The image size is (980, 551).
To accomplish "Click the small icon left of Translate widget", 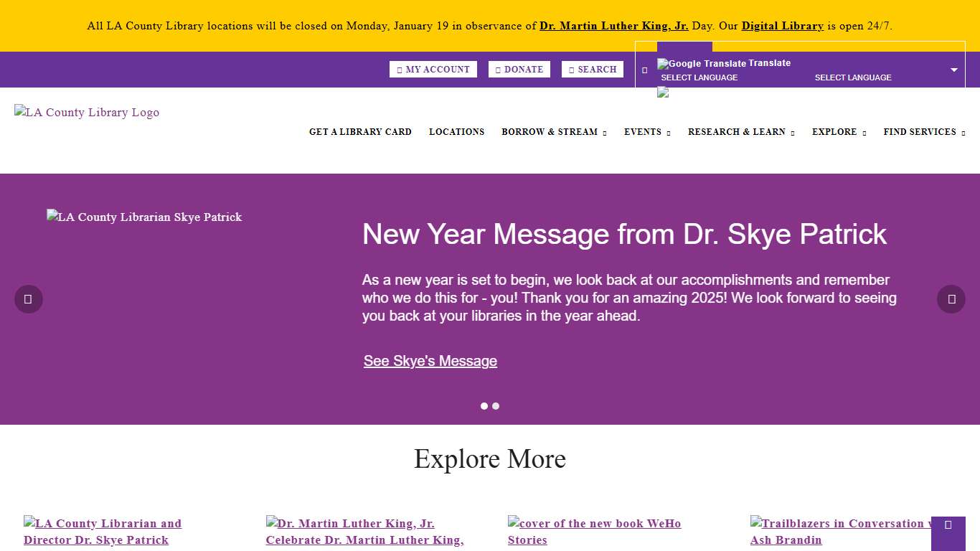I will click(644, 70).
